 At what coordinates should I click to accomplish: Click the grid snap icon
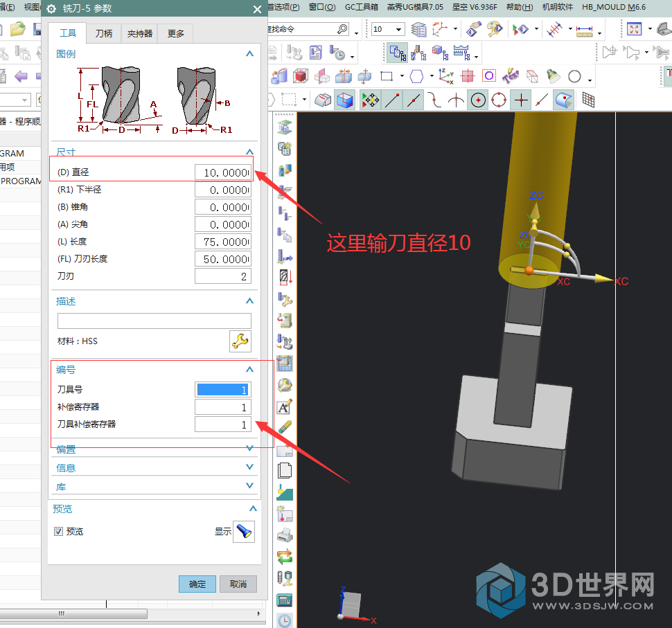pos(588,100)
